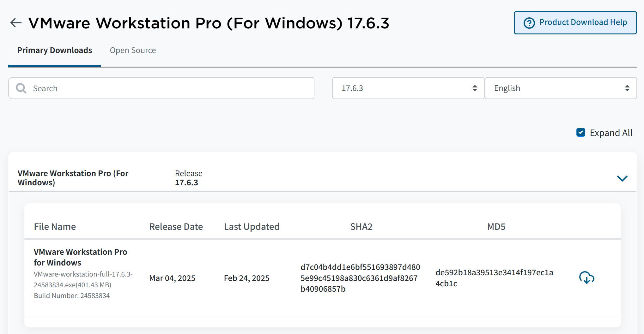
Task: Toggle the Expand All checkbox
Action: click(581, 133)
